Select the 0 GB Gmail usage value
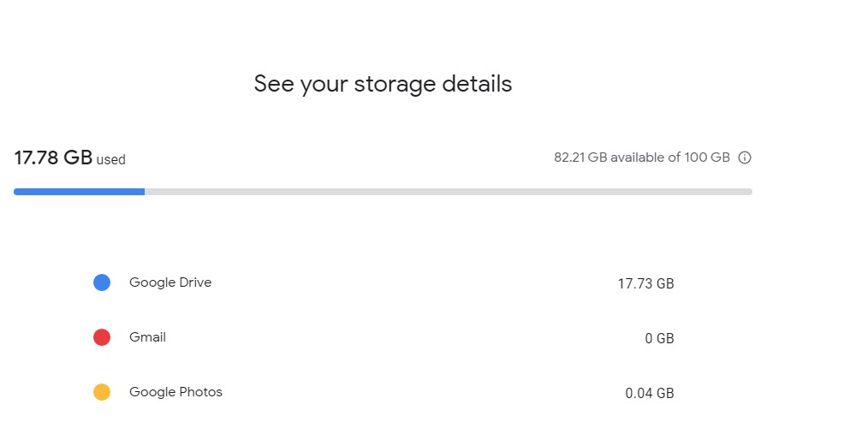 pyautogui.click(x=659, y=338)
